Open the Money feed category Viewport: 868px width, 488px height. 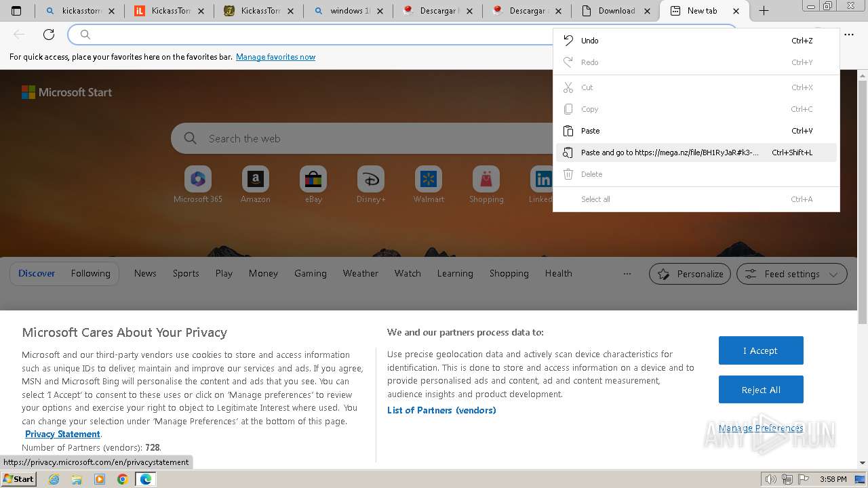pos(263,274)
